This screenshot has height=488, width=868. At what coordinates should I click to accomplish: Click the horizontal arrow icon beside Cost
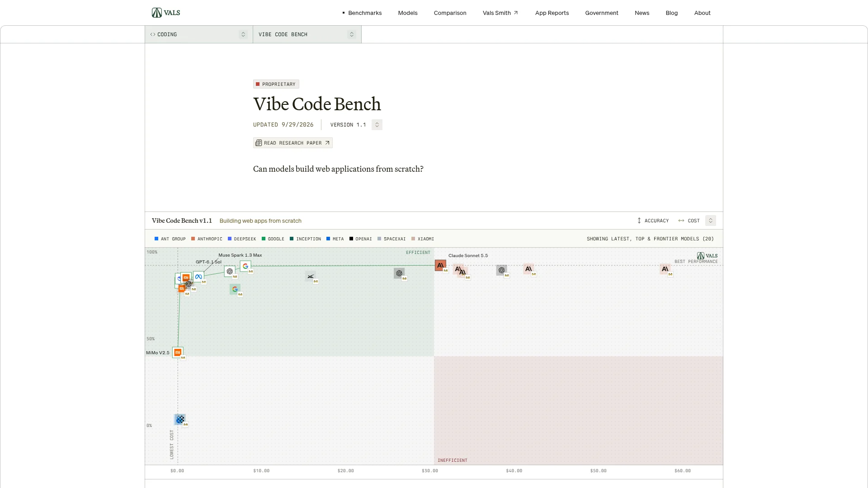tap(681, 221)
